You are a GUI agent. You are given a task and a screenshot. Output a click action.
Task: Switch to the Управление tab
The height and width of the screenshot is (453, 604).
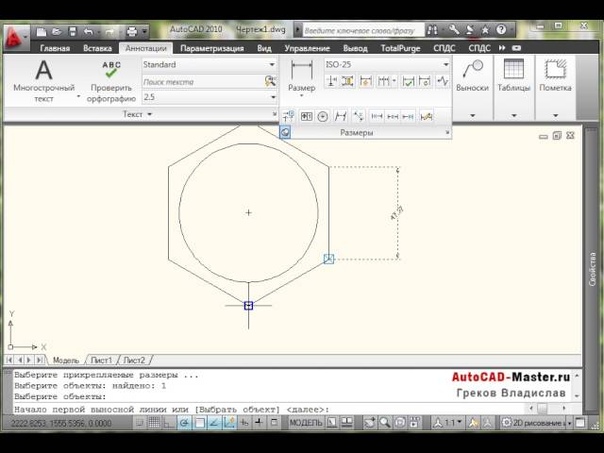tap(307, 48)
